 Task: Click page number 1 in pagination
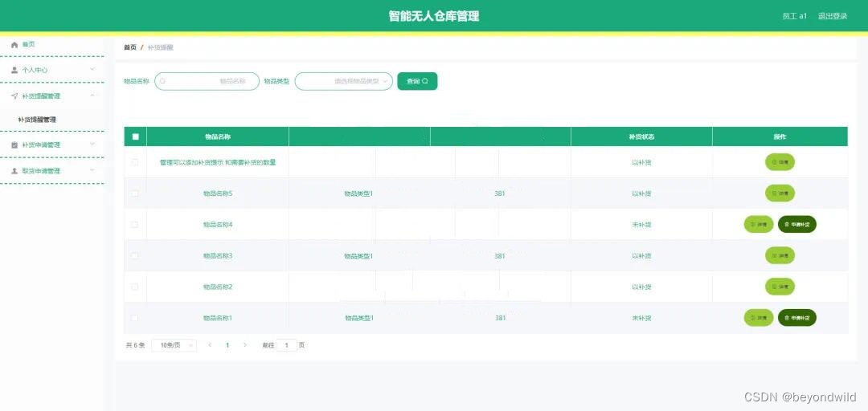click(227, 345)
